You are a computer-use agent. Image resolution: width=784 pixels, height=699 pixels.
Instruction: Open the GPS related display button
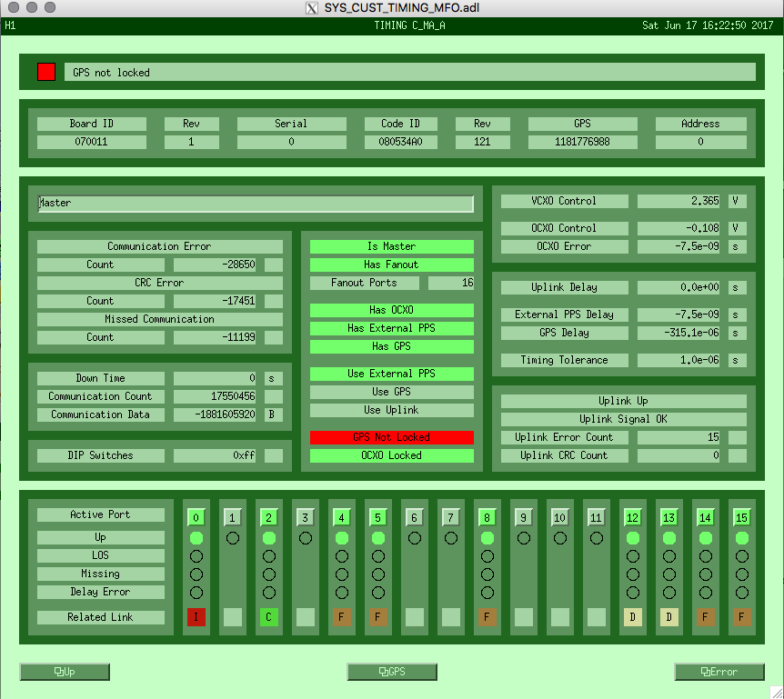click(392, 672)
